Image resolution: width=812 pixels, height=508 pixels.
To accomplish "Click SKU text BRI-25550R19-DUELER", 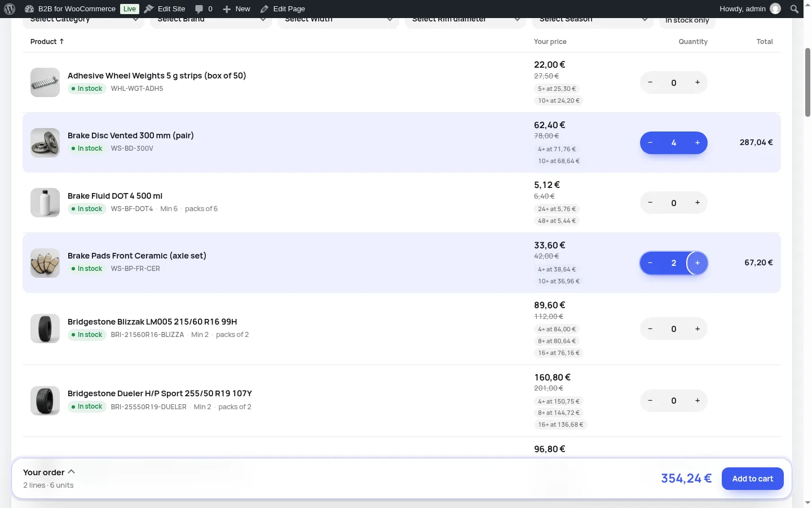I will coord(148,406).
